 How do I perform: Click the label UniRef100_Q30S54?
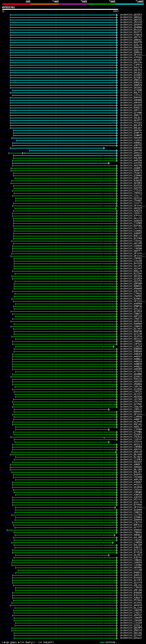[131, 163]
